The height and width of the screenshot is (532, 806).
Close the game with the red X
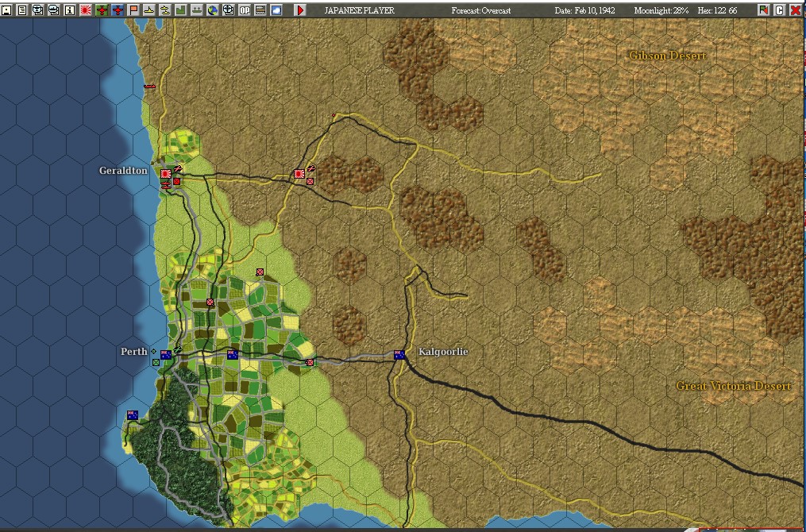796,10
